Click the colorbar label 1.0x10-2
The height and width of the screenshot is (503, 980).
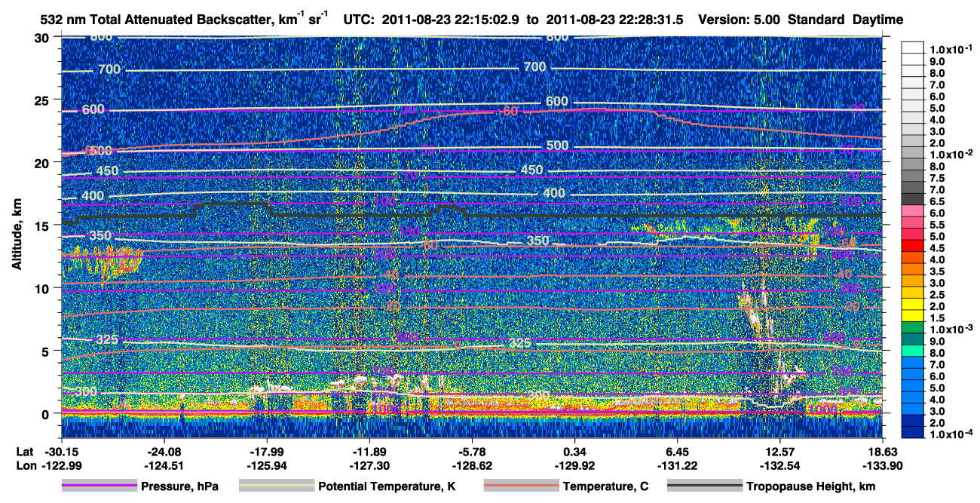pyautogui.click(x=953, y=154)
